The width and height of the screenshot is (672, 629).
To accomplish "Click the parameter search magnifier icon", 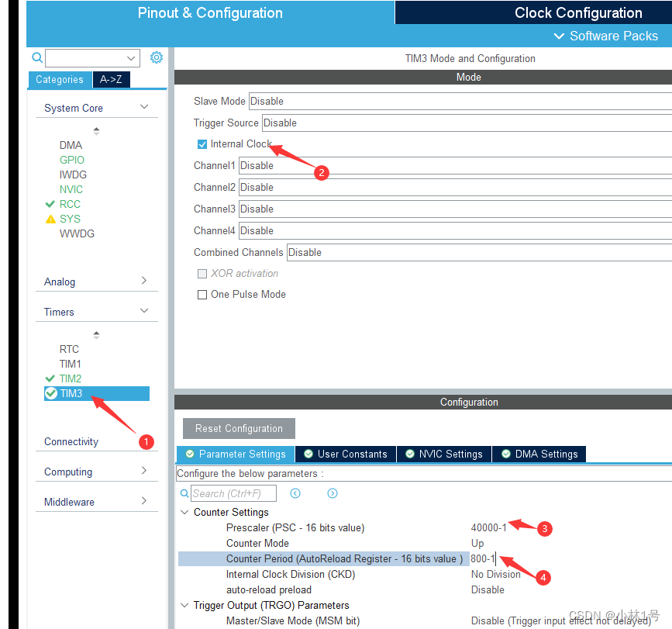I will 184,493.
